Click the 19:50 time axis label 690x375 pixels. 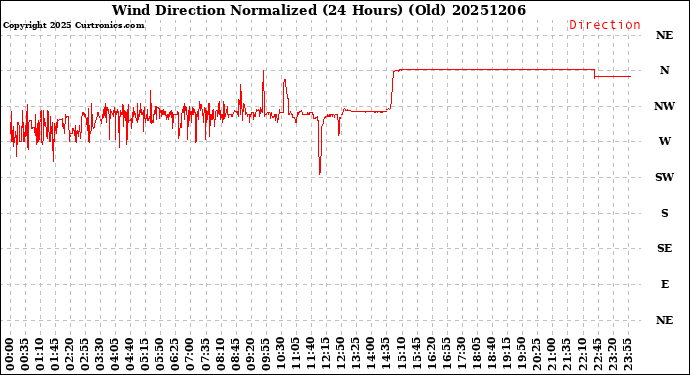(x=521, y=354)
